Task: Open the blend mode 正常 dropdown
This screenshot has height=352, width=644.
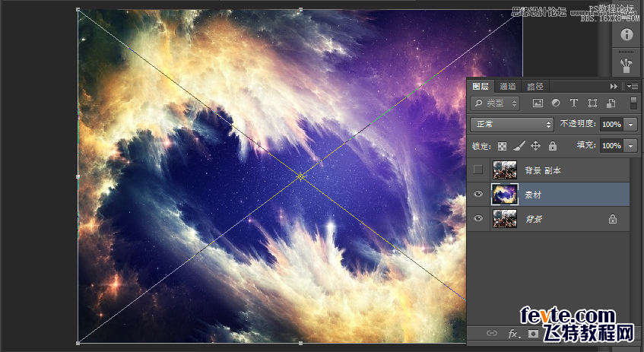Action: point(512,124)
